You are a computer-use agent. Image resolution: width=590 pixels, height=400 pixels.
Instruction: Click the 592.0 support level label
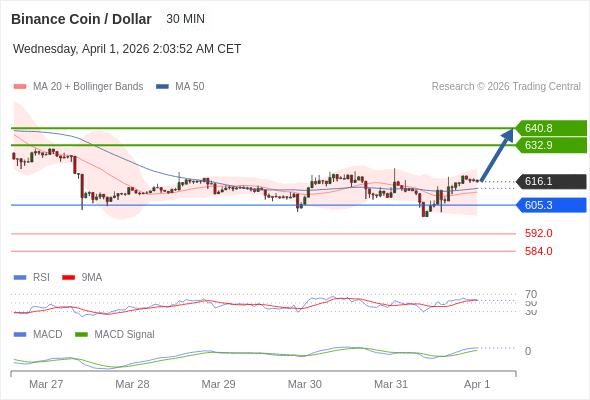click(x=539, y=233)
